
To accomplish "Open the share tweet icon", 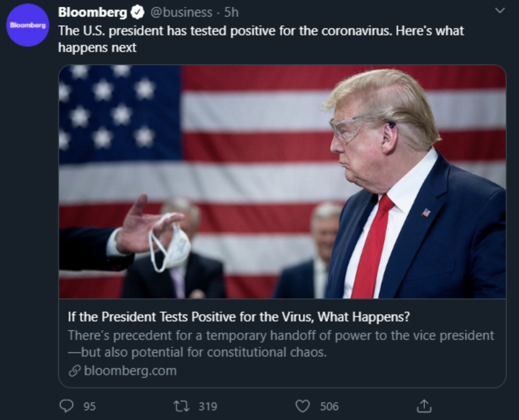I will [423, 405].
